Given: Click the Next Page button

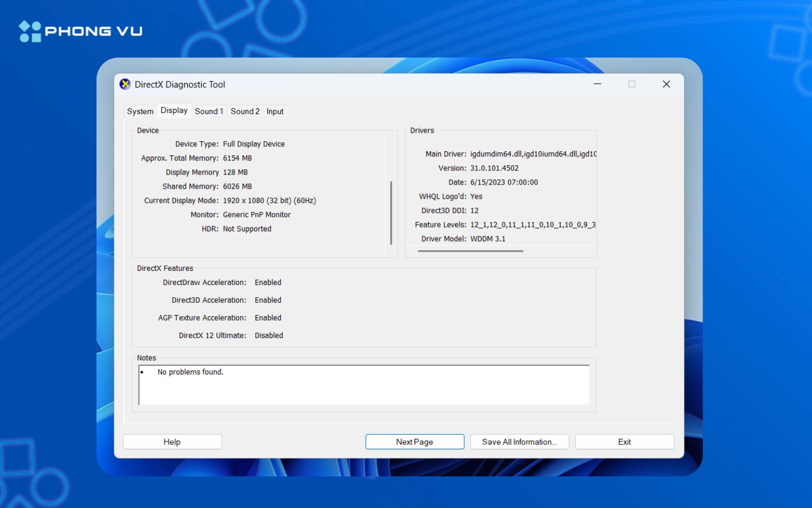Looking at the screenshot, I should pos(414,442).
